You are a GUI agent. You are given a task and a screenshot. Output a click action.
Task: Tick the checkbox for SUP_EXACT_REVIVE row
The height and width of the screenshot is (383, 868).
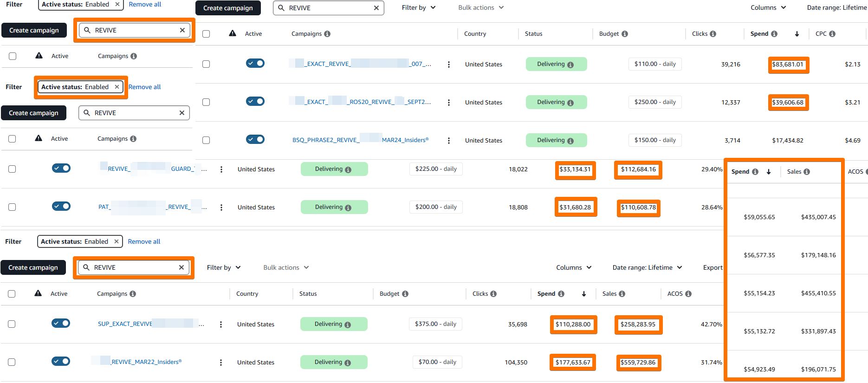point(12,324)
